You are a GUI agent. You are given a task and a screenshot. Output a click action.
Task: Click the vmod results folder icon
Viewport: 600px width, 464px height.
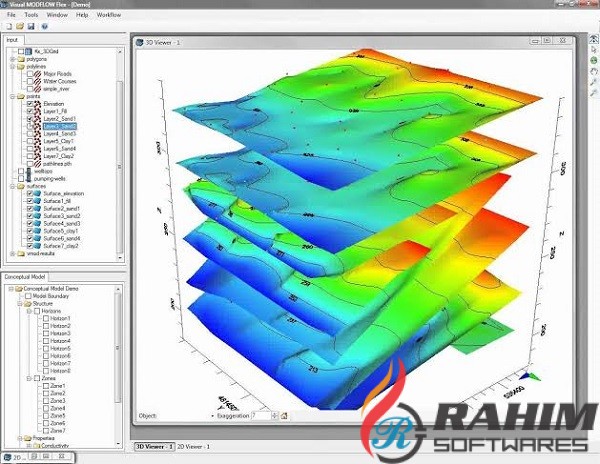click(21, 254)
